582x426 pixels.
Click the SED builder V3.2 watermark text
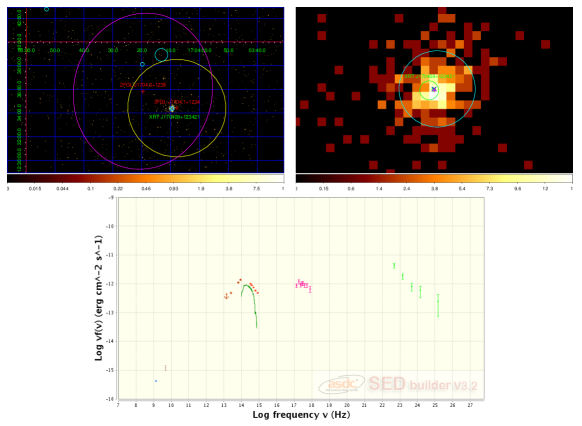(x=423, y=384)
